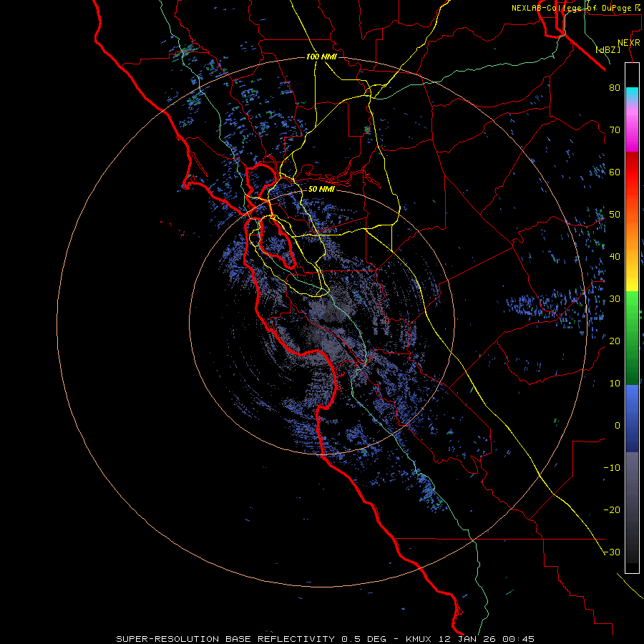The height and width of the screenshot is (644, 644).
Task: Click the -10 value on the dBZ scale
Action: click(612, 467)
